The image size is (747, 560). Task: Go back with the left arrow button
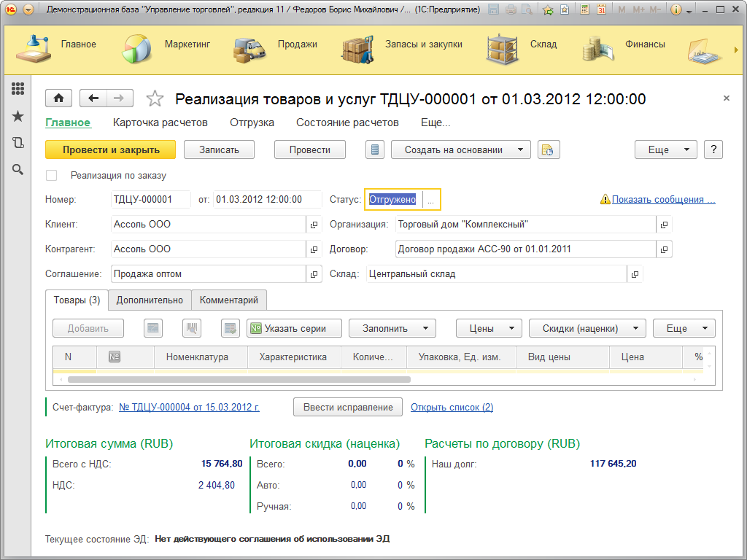[x=93, y=98]
